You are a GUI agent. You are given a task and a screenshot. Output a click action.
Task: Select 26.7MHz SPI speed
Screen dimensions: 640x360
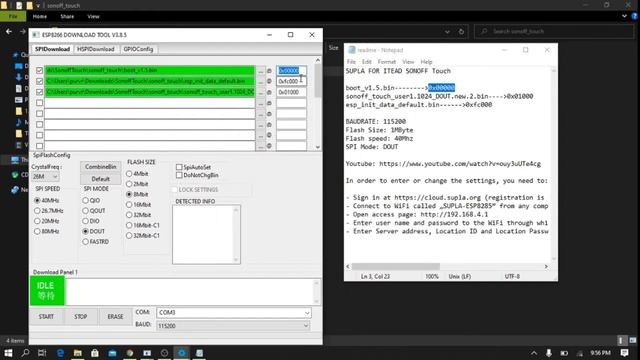click(x=37, y=211)
